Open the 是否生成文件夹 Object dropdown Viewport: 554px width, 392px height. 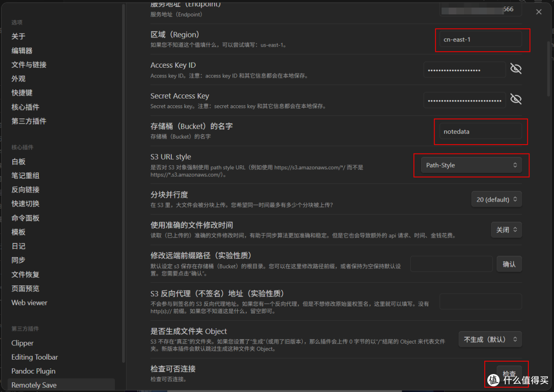[490, 339]
